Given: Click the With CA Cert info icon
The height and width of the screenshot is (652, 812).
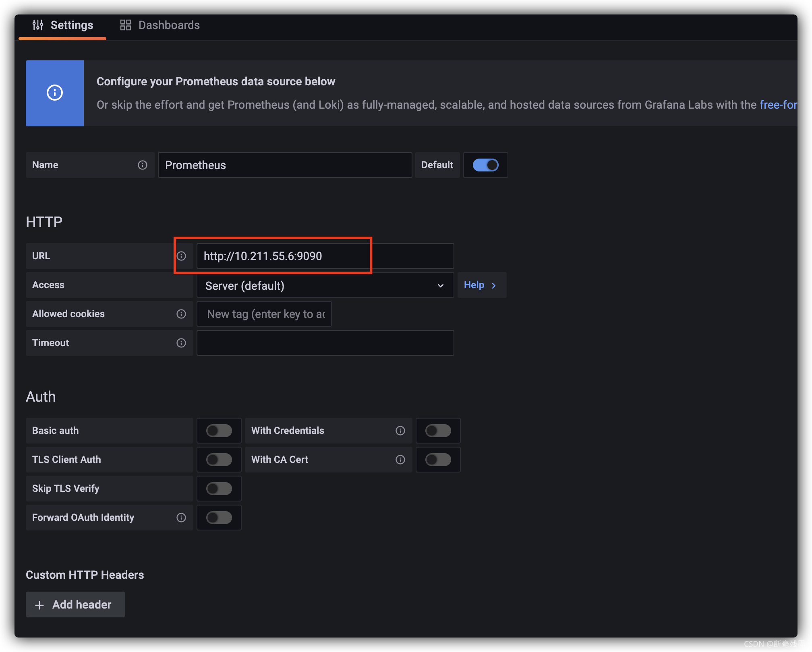Looking at the screenshot, I should (400, 460).
